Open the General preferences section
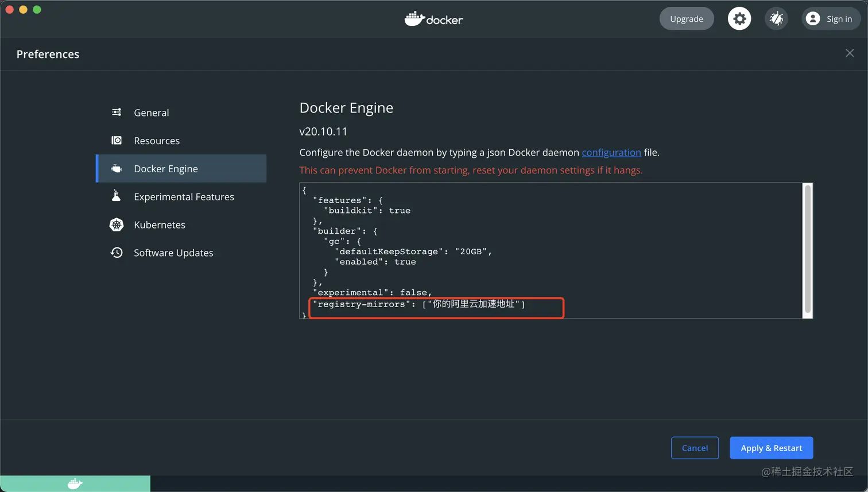The width and height of the screenshot is (868, 492). click(152, 113)
